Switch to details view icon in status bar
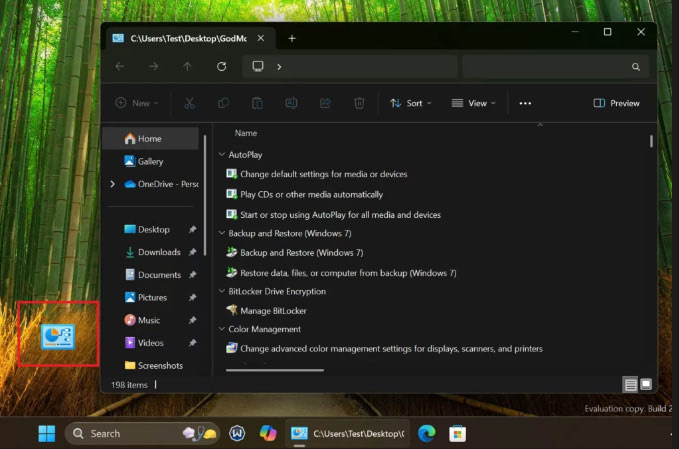This screenshot has height=449, width=679. pos(630,384)
